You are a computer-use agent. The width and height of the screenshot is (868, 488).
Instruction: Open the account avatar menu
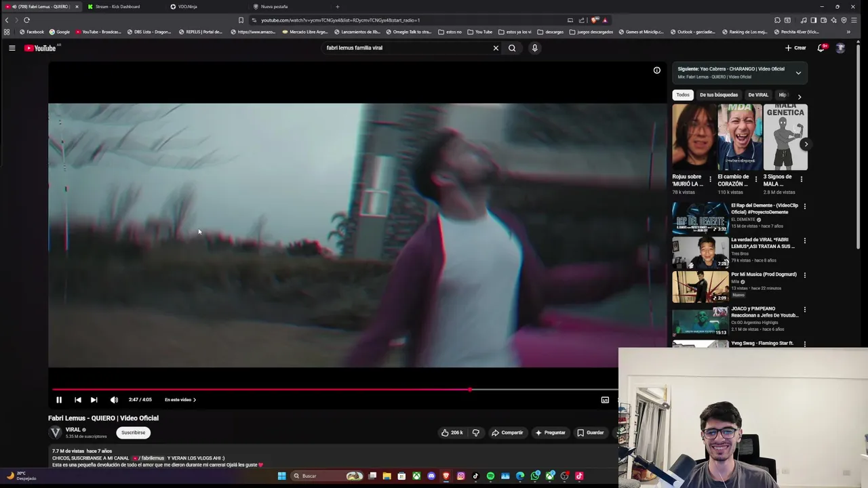(x=840, y=48)
